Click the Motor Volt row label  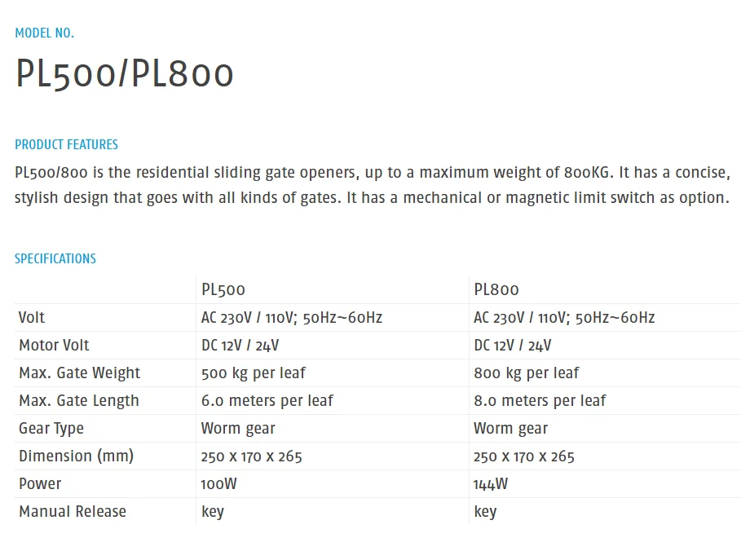pyautogui.click(x=54, y=345)
